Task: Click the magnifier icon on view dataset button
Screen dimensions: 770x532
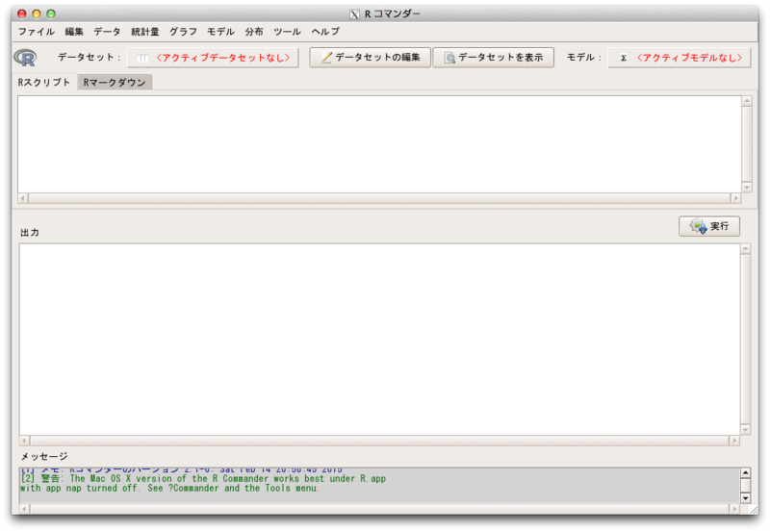Action: pos(449,58)
